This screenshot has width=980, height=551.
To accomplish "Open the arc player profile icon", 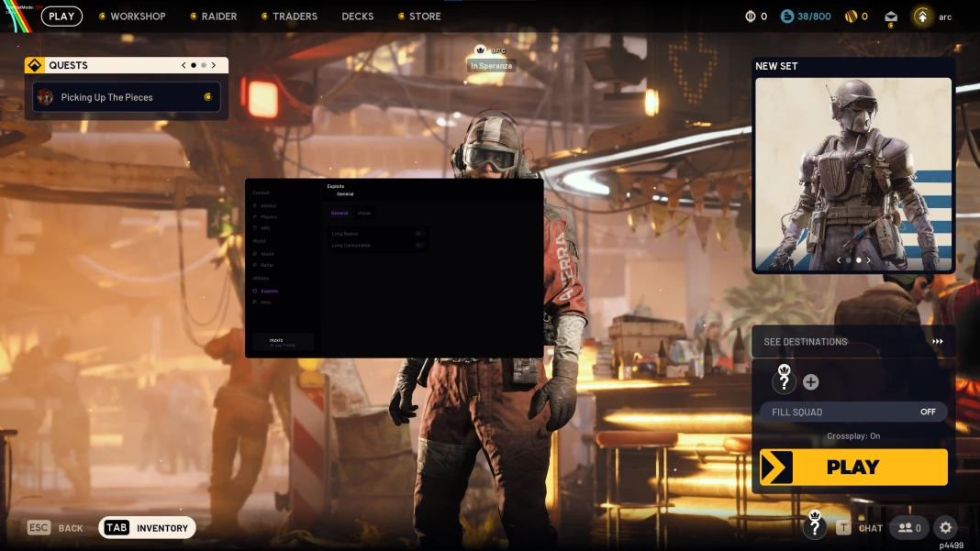I will 922,17.
